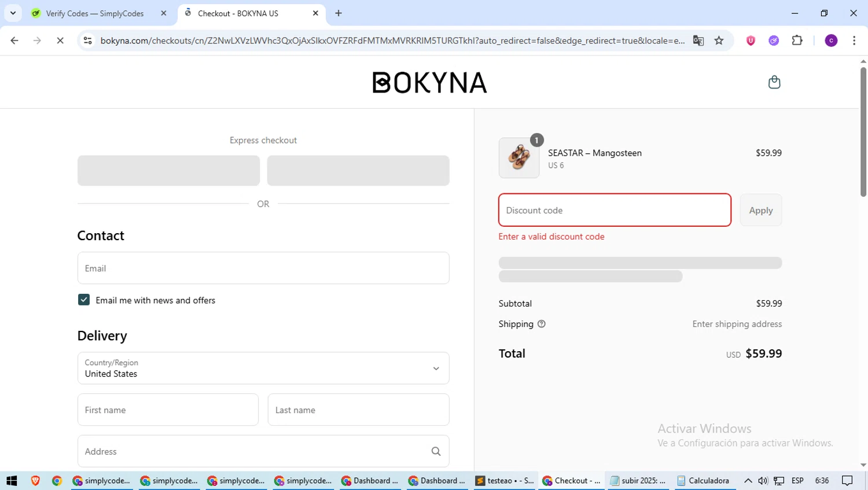This screenshot has height=490, width=868.
Task: Click the Apply discount button
Action: coord(761,210)
